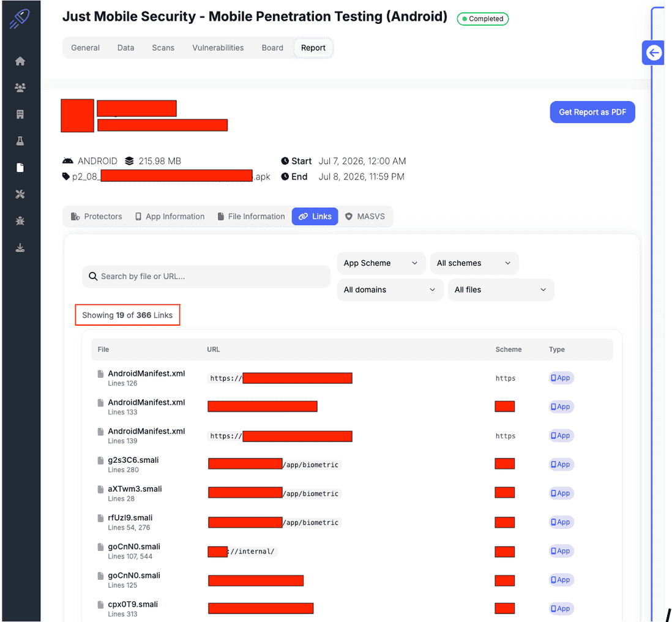Switch to the Vulnerabilities tab

[x=218, y=48]
